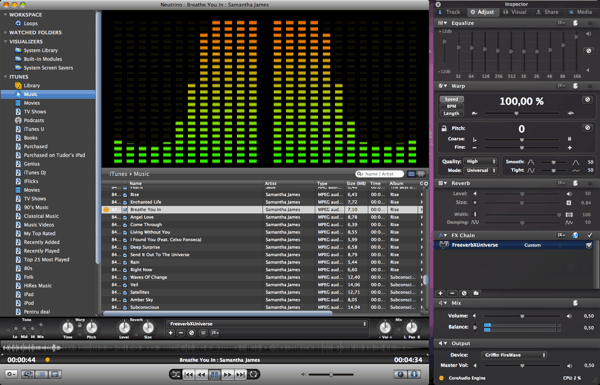Select BPM warp mode
The width and height of the screenshot is (600, 385).
[x=452, y=106]
